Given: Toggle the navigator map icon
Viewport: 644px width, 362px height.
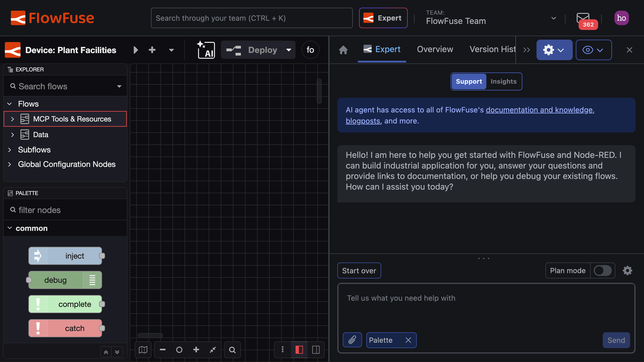Looking at the screenshot, I should pos(143,350).
